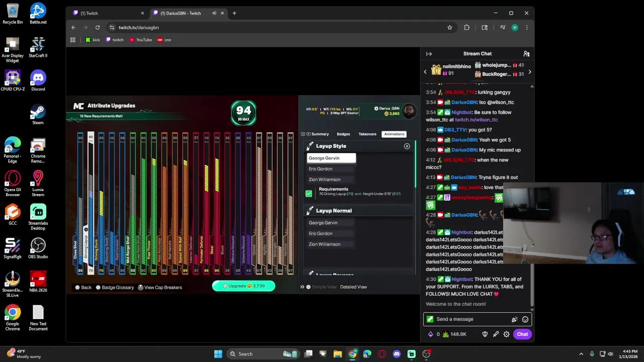Open Discord from the taskbar
This screenshot has height=362, width=644.
(x=396, y=354)
